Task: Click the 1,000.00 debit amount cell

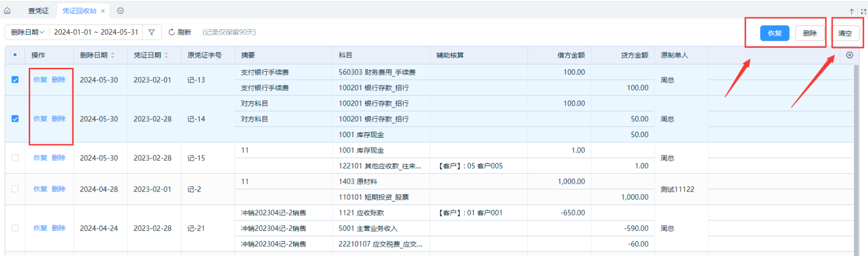Action: (560, 182)
